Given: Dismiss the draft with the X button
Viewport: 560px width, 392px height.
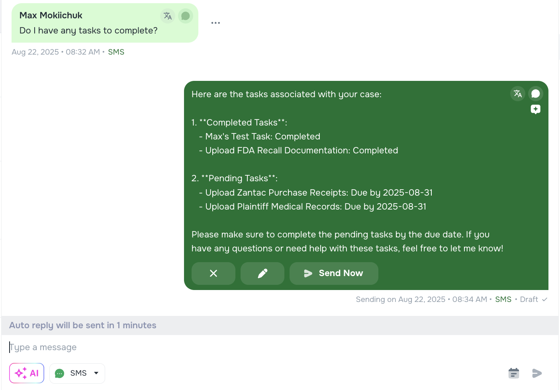Looking at the screenshot, I should tap(213, 273).
